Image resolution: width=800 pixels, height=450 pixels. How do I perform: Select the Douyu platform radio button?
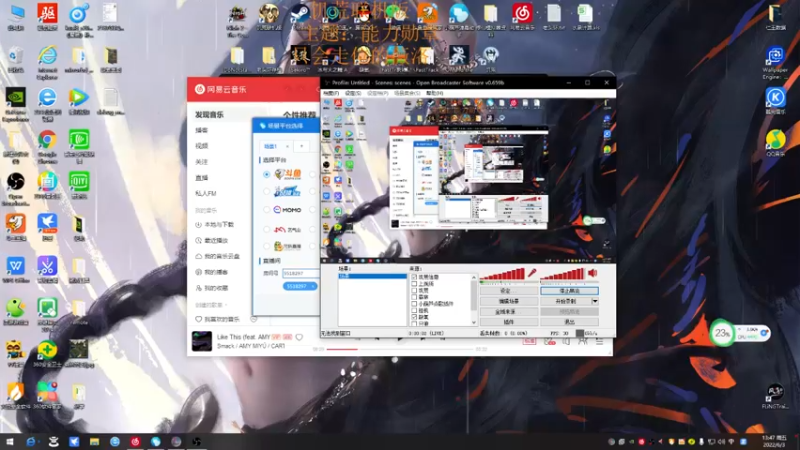coord(266,174)
